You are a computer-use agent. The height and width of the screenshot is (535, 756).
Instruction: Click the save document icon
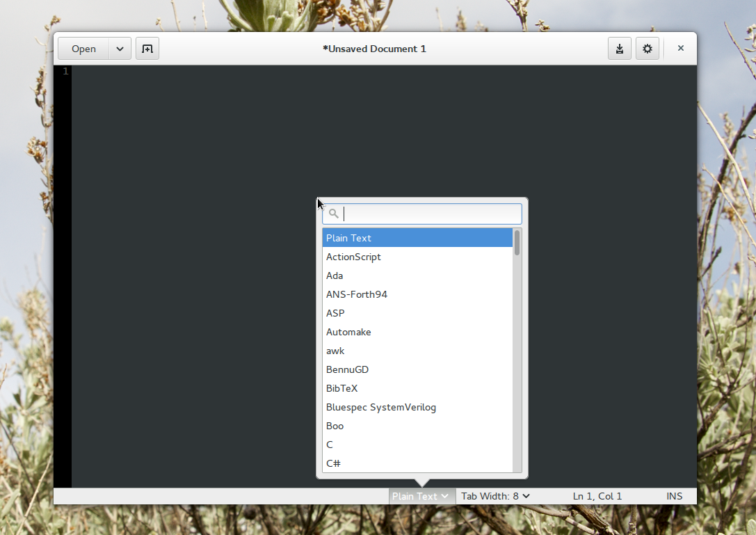[x=619, y=49]
